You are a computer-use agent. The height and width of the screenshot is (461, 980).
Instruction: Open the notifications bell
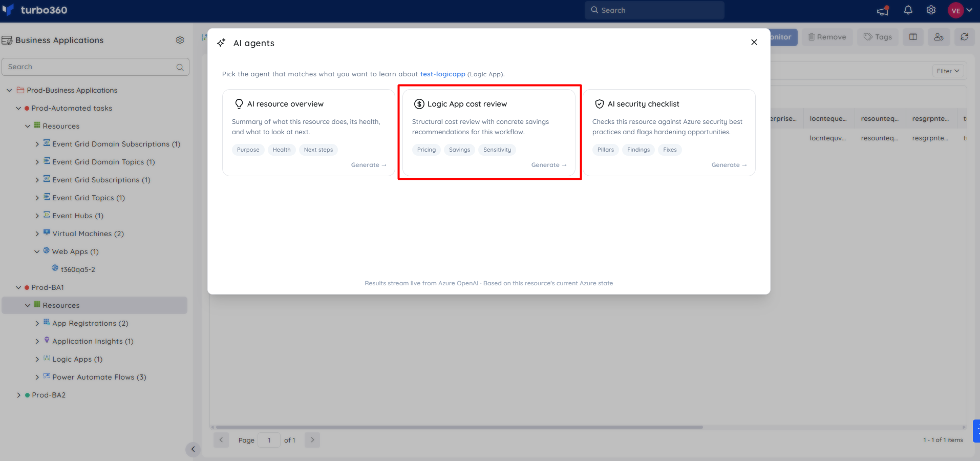click(908, 10)
